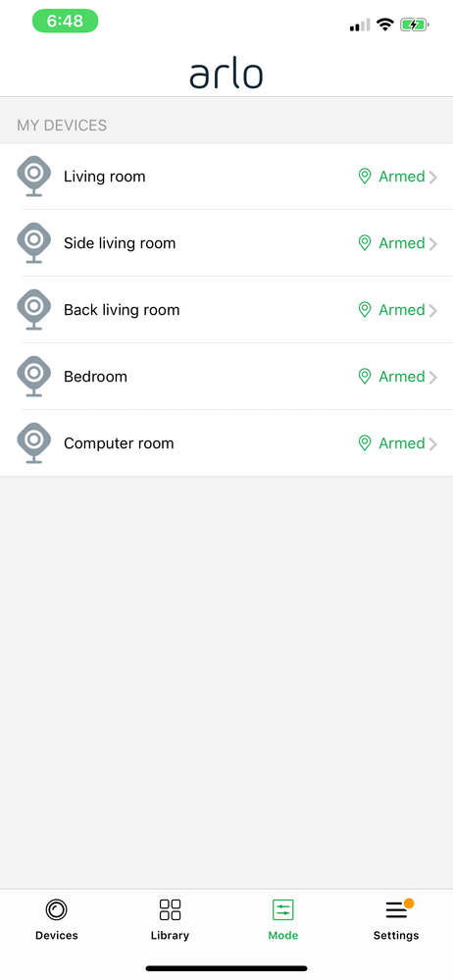453x980 pixels.
Task: Tap the Computer room camera icon
Action: (33, 443)
